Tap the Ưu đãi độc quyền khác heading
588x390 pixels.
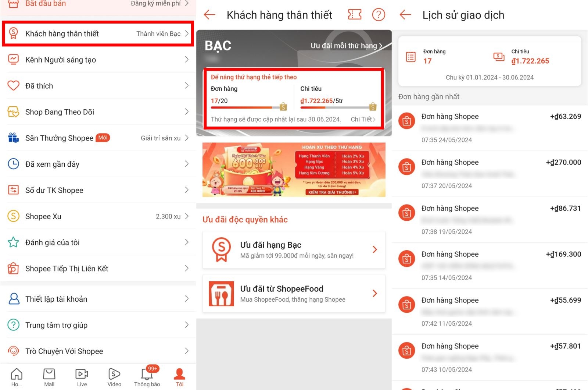(x=245, y=220)
